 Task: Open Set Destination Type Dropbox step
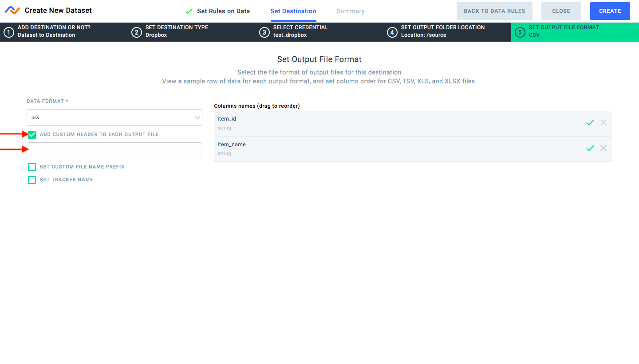192,32
